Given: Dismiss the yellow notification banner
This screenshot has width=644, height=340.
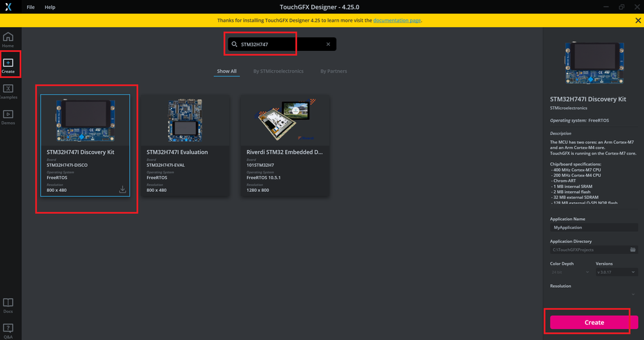Looking at the screenshot, I should point(638,21).
